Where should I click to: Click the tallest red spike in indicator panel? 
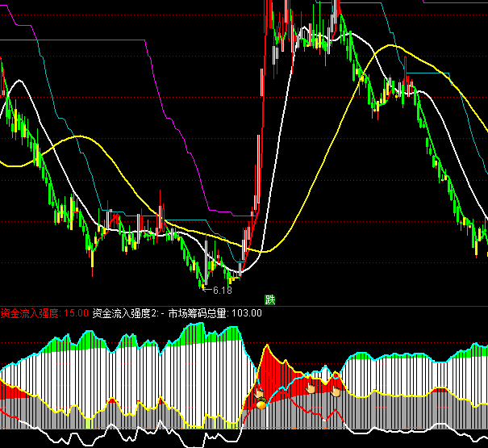click(265, 349)
